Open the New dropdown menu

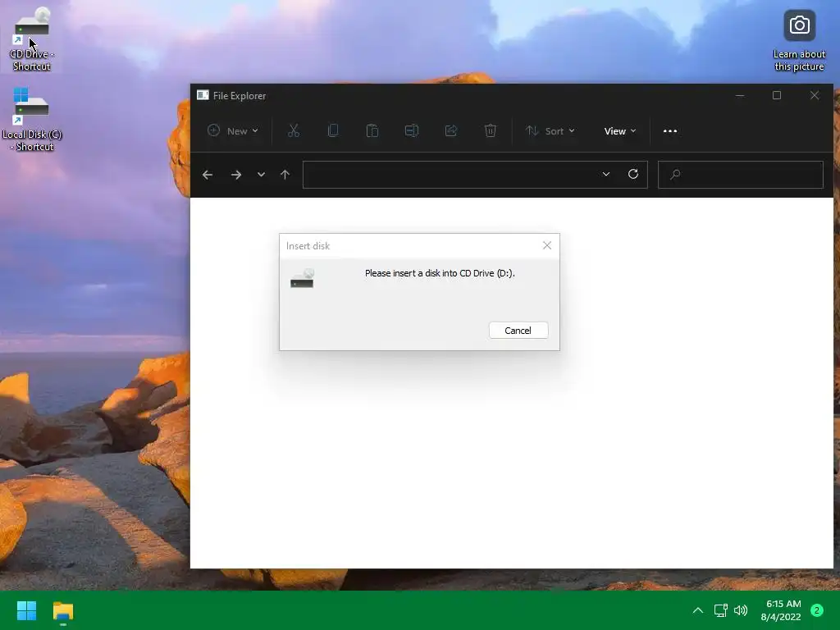tap(233, 130)
